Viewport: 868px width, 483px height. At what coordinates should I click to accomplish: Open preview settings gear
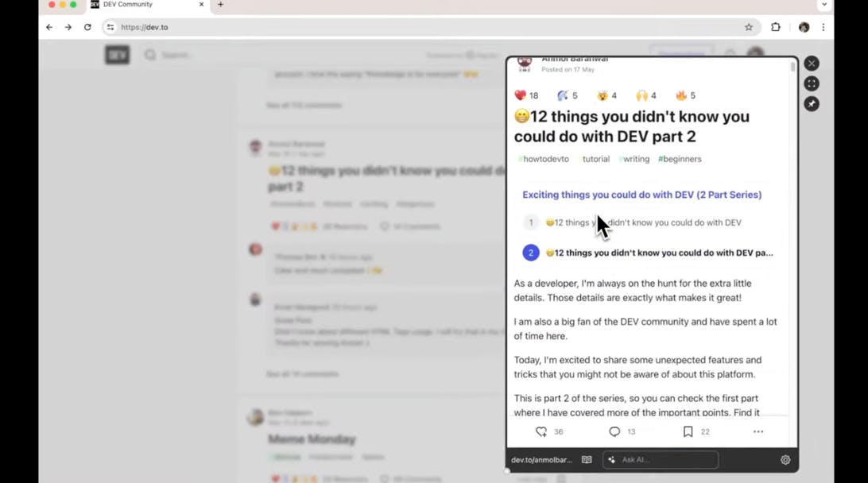(785, 460)
